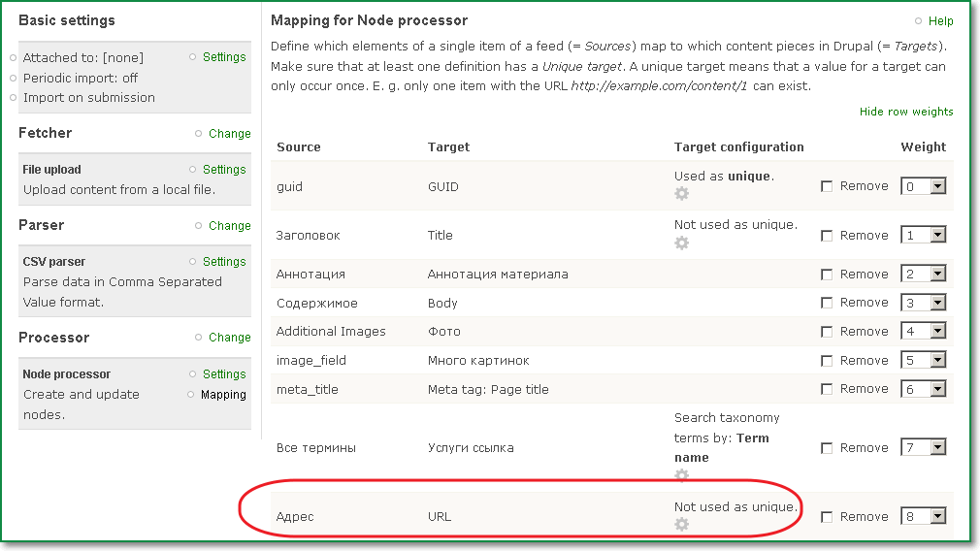Open weight dropdown for Адрес row
The image size is (980, 551).
pyautogui.click(x=923, y=517)
